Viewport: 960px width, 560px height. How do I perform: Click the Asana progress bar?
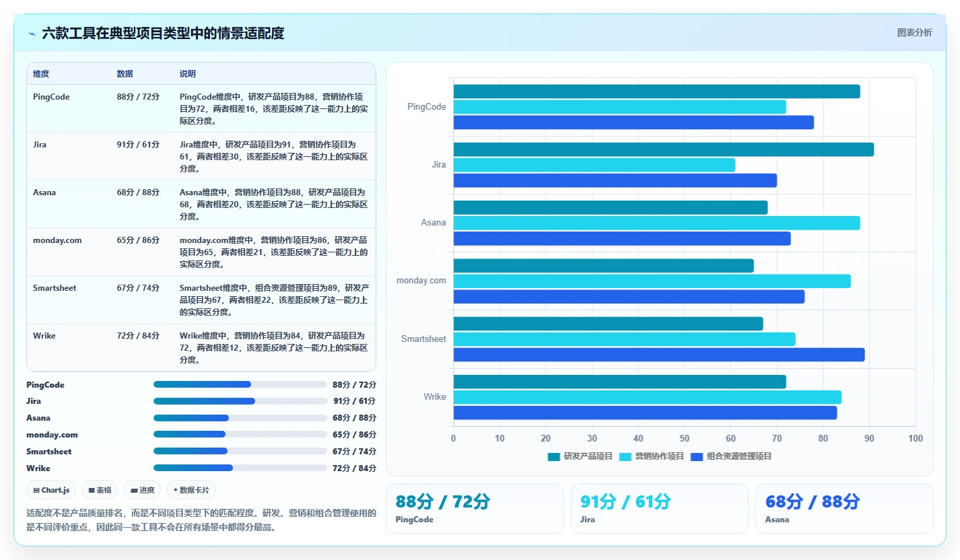pyautogui.click(x=240, y=418)
